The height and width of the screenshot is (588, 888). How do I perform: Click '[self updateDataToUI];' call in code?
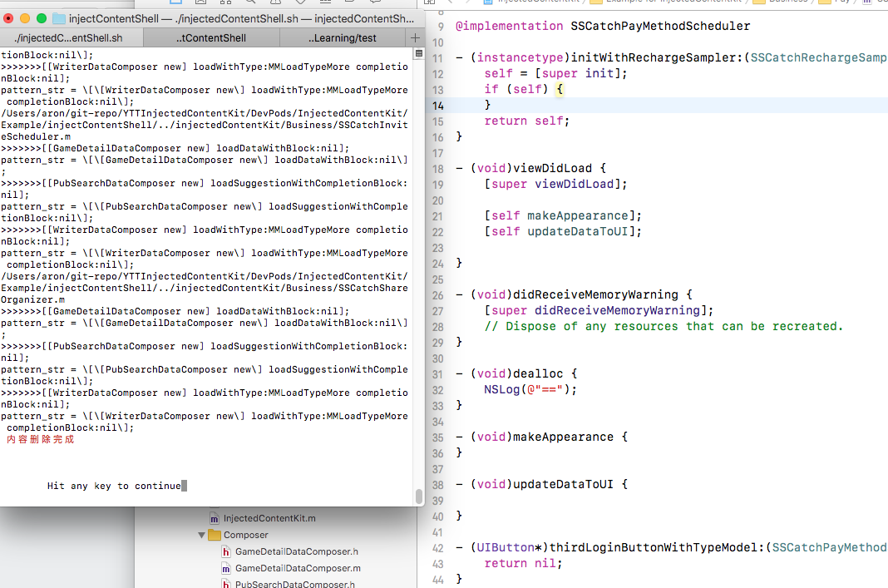(x=563, y=232)
